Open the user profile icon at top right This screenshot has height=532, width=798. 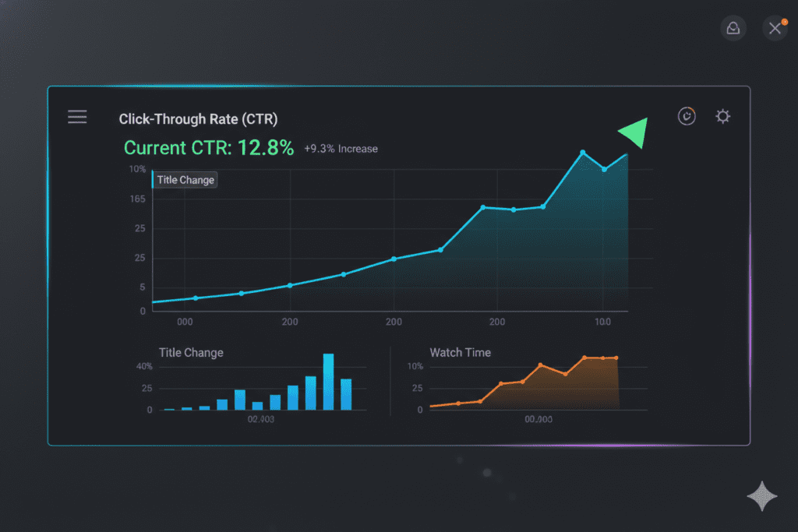pos(733,29)
